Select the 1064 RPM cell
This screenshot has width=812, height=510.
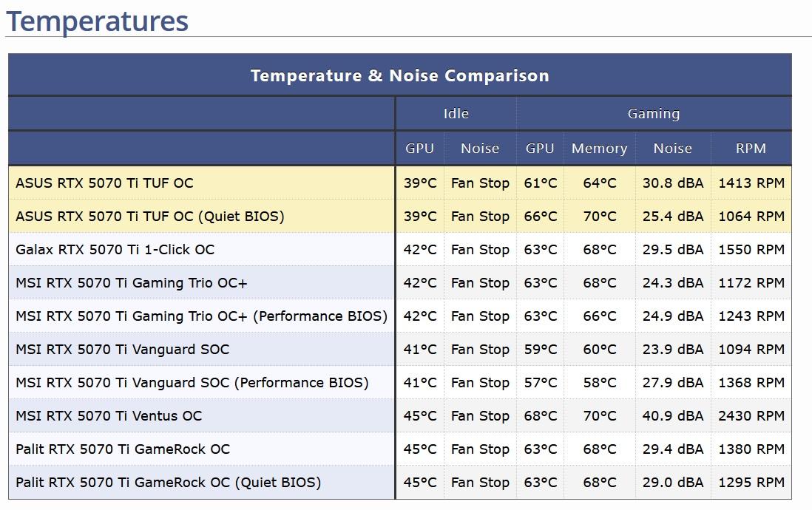pyautogui.click(x=751, y=217)
